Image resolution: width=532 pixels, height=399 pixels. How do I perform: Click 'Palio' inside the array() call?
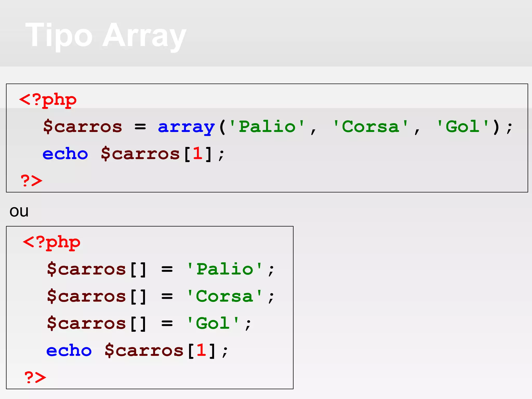pyautogui.click(x=267, y=127)
